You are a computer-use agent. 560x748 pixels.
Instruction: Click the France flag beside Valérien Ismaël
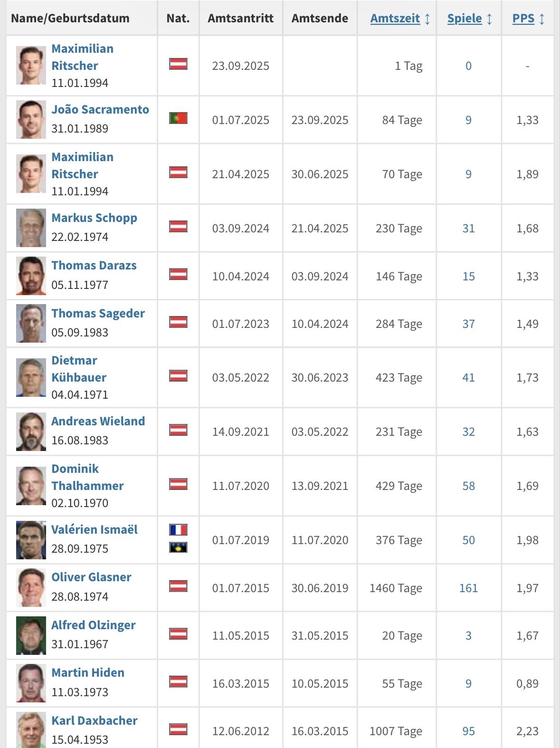tap(178, 529)
